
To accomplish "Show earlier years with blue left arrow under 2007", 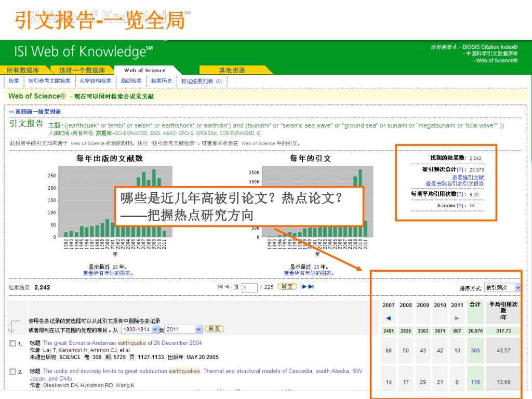I will (x=389, y=318).
